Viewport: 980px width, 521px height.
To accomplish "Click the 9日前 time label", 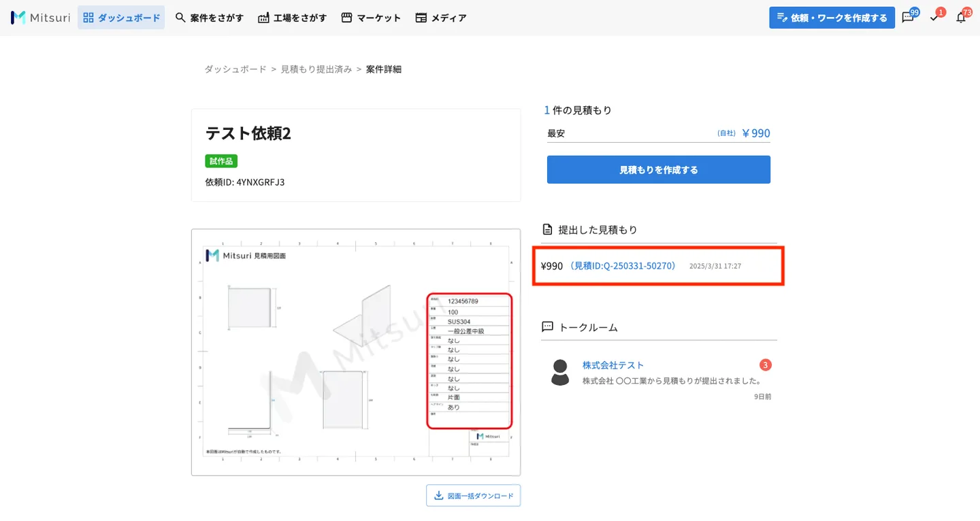I will [763, 397].
